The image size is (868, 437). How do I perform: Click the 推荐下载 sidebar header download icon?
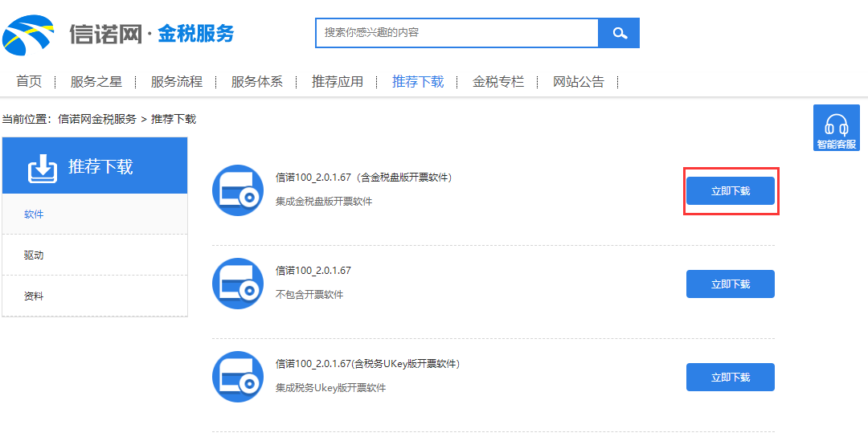pos(43,168)
